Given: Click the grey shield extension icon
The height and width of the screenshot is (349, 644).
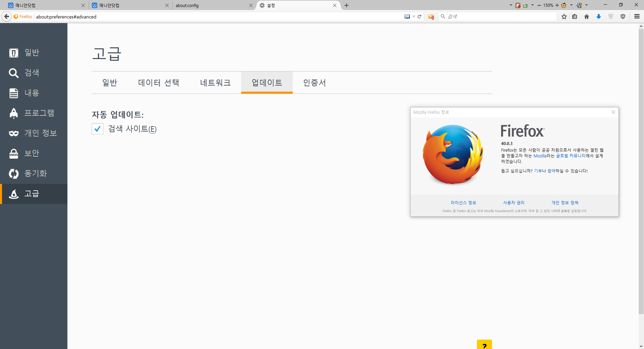Looking at the screenshot, I should point(611,16).
